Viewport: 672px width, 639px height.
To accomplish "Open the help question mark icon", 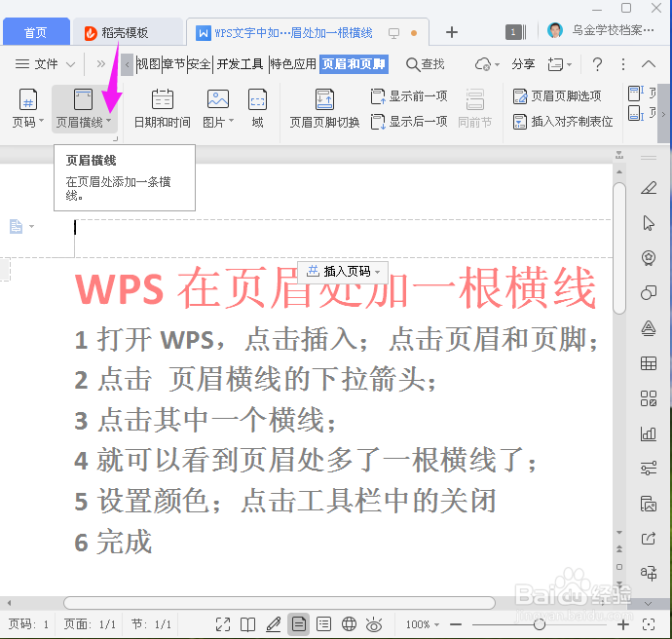I will [x=597, y=64].
